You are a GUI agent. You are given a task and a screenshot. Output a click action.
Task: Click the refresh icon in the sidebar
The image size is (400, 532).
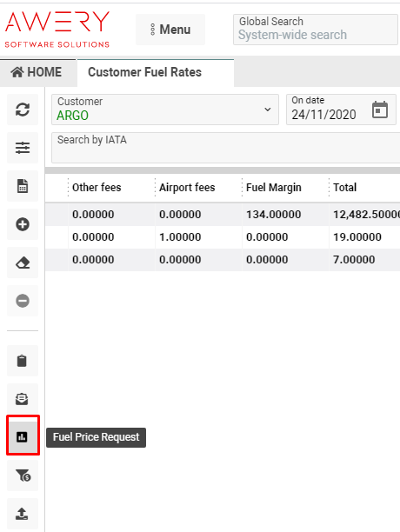tap(23, 110)
